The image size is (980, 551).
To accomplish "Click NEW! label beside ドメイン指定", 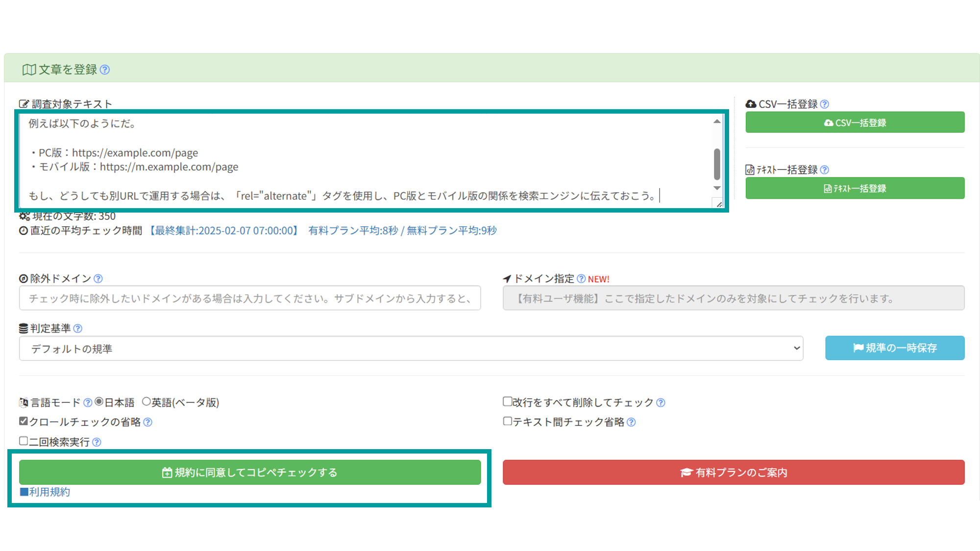I will (x=599, y=279).
